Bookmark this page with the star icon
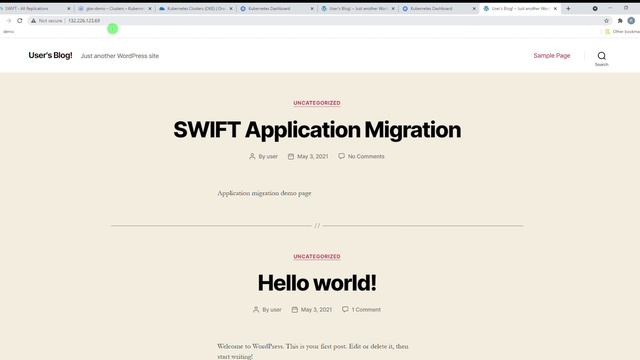 (x=606, y=20)
